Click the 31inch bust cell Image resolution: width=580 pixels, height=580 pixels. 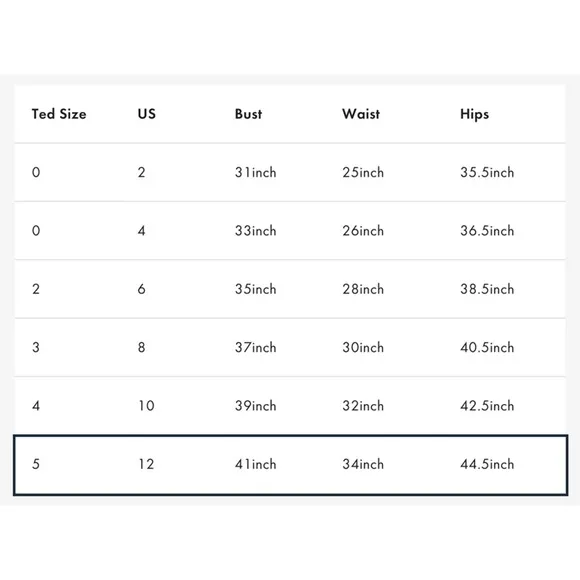coord(255,172)
